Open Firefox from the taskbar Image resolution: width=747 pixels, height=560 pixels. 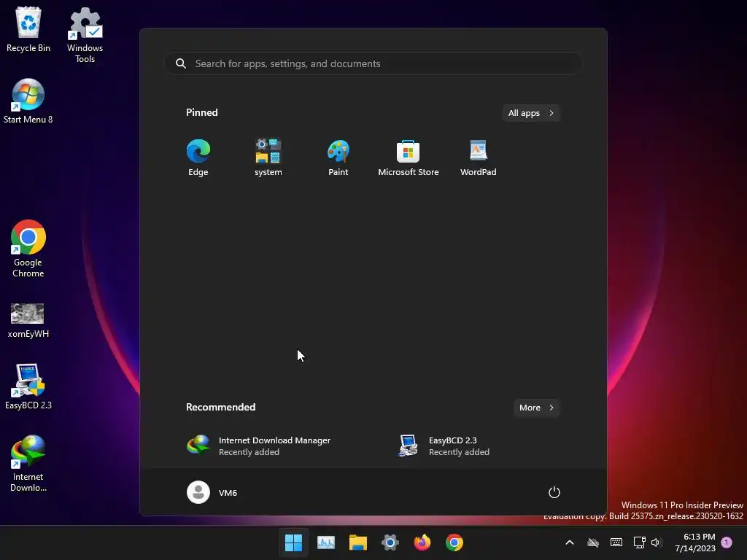click(x=422, y=542)
